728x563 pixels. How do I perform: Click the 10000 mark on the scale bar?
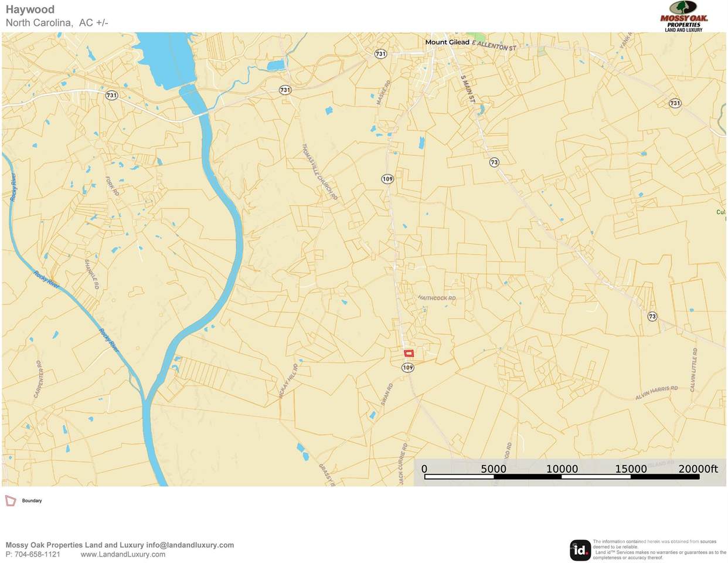(562, 469)
